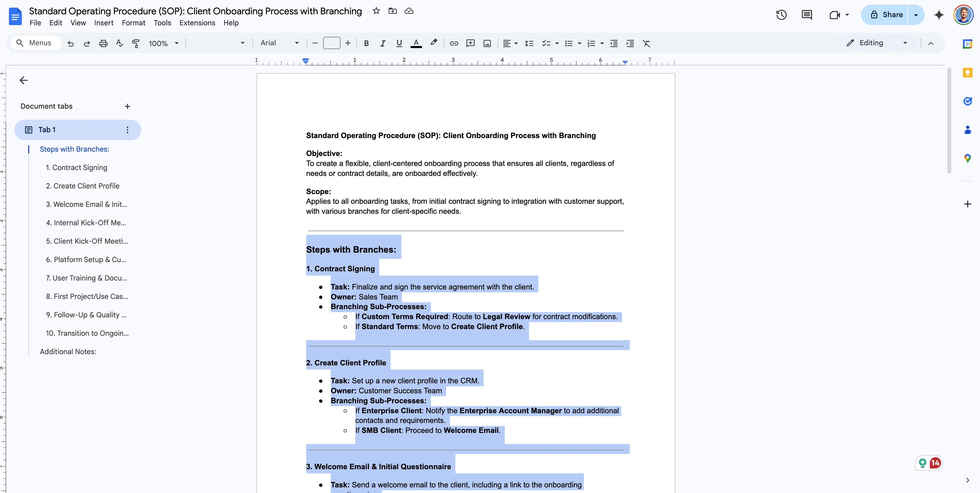Click the Insert link icon

tap(454, 43)
